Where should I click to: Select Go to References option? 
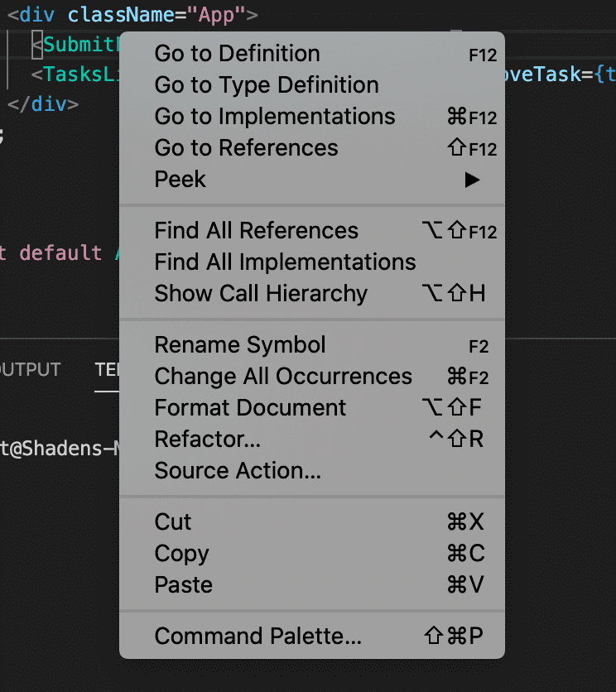246,148
